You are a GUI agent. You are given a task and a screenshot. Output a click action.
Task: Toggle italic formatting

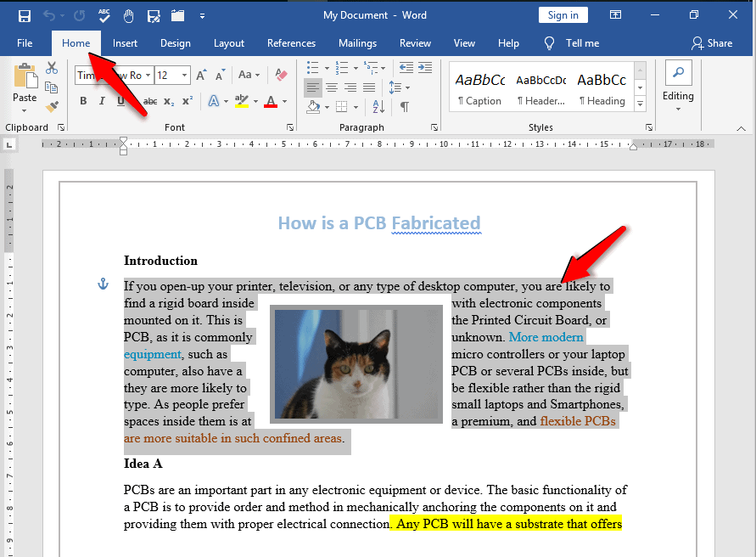pos(102,101)
